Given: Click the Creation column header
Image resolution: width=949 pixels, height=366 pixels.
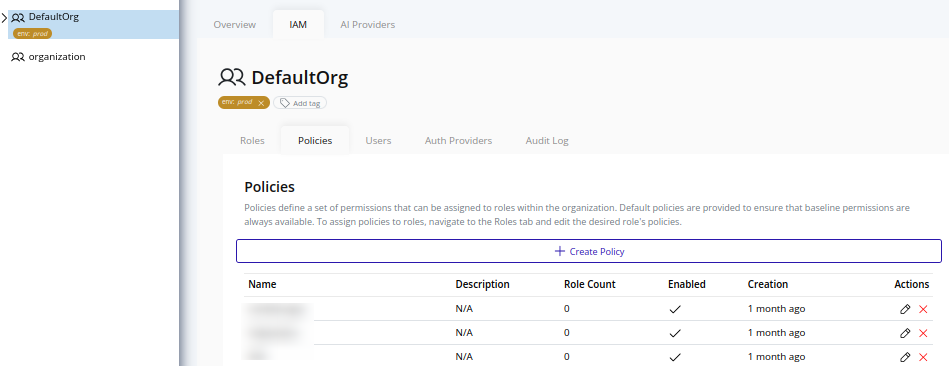Looking at the screenshot, I should (x=768, y=284).
